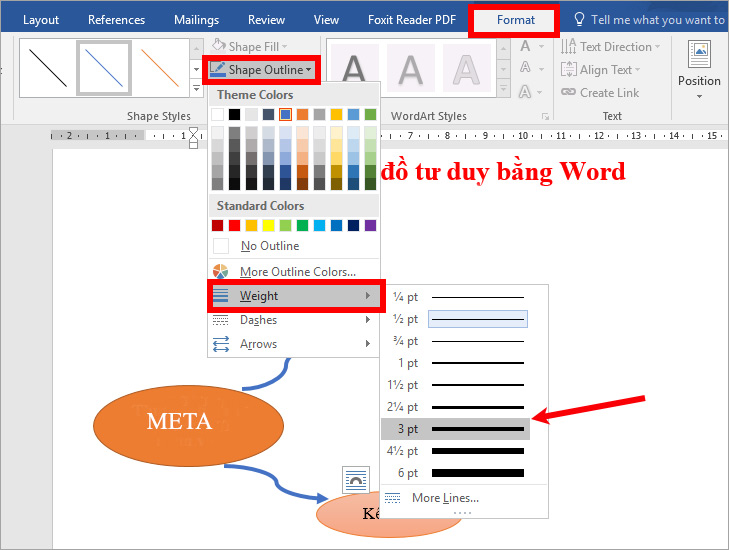Screen dimensions: 729x550
Task: Click the Position icon in ribbon
Action: click(699, 60)
